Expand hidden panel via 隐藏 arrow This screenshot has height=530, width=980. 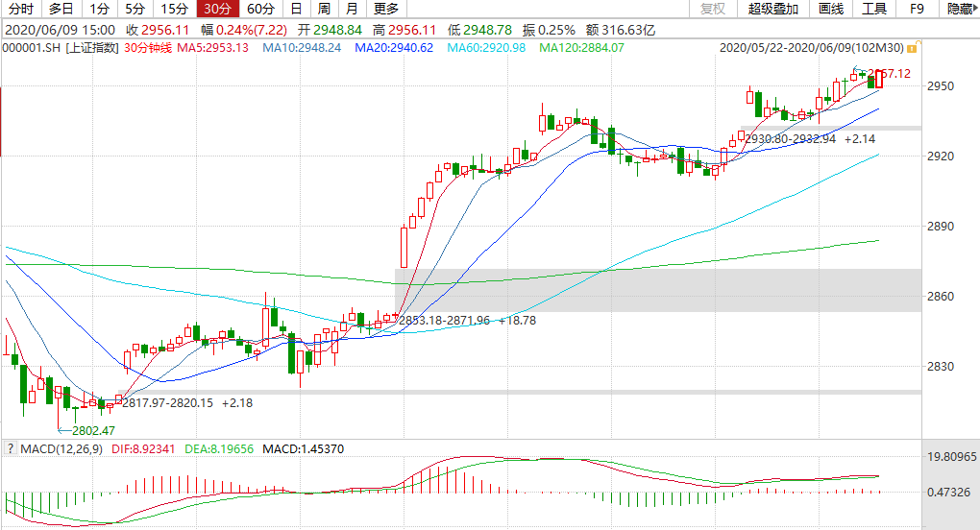[x=961, y=9]
